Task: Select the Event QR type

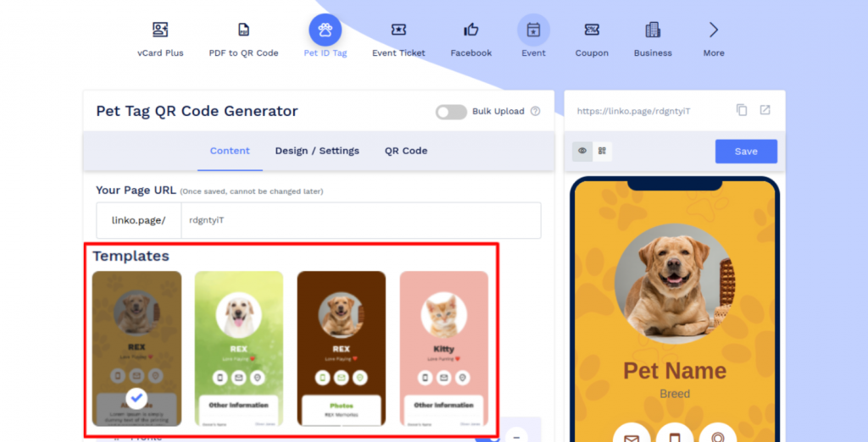Action: tap(534, 30)
